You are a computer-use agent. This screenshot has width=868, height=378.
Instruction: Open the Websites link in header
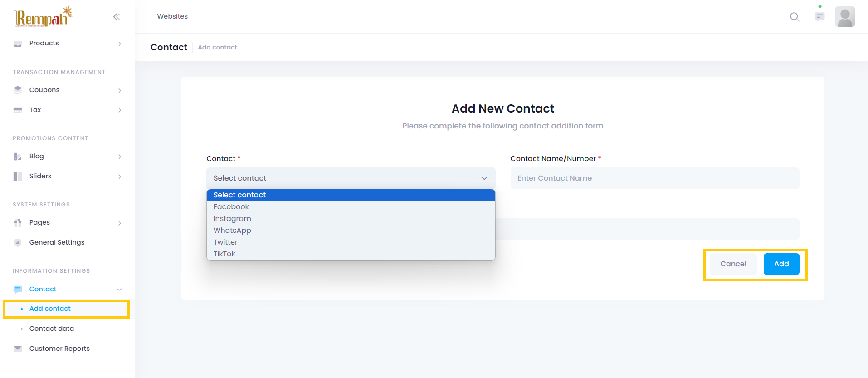point(172,16)
